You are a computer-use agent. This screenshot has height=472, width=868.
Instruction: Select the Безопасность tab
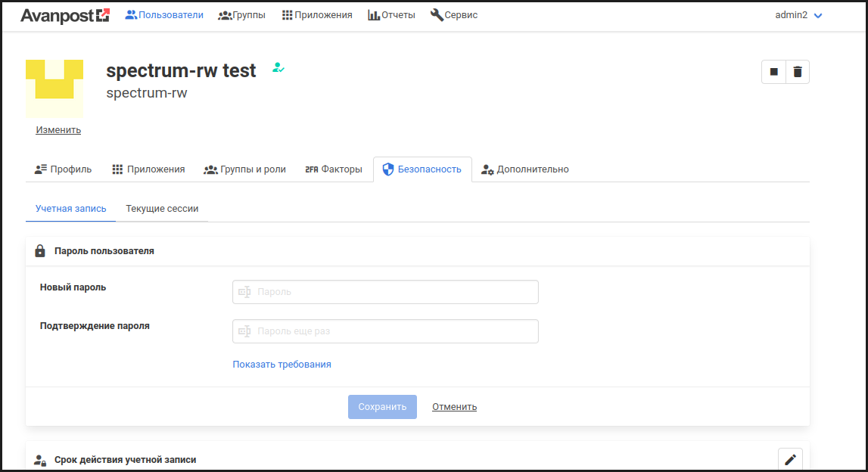(422, 169)
